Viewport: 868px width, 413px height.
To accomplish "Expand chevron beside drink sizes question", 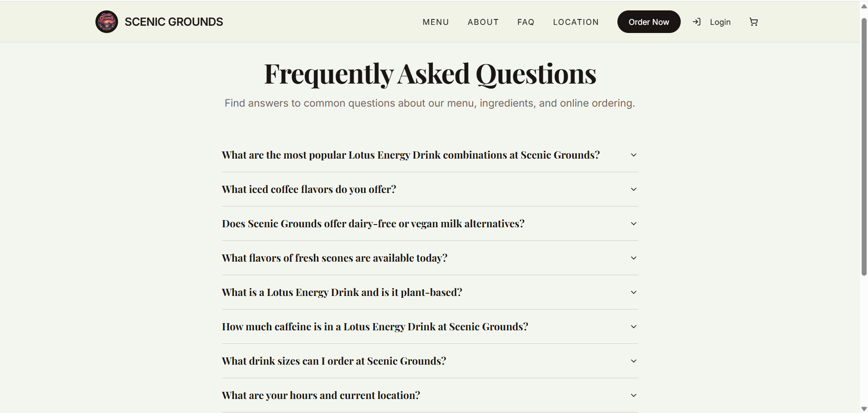I will point(634,361).
